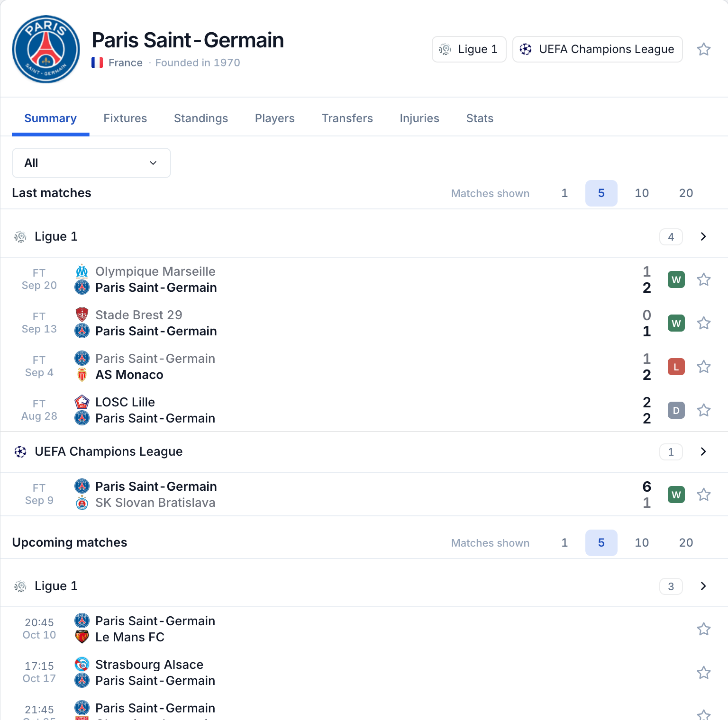Click the SK Slovan Bratislava crest
Image resolution: width=728 pixels, height=720 pixels.
(82, 503)
